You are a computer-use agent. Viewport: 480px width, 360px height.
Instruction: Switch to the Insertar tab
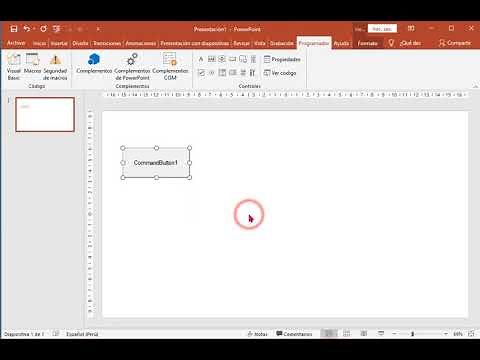(59, 43)
